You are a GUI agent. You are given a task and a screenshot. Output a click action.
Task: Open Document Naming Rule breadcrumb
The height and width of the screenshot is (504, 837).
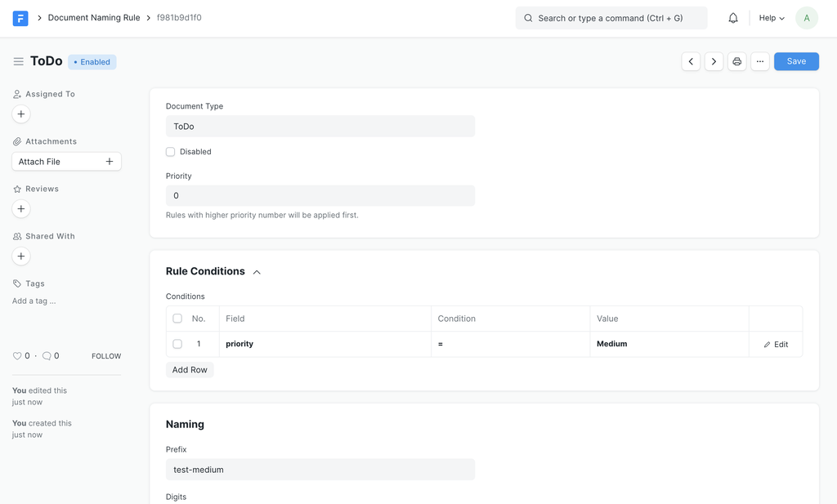[x=94, y=18]
